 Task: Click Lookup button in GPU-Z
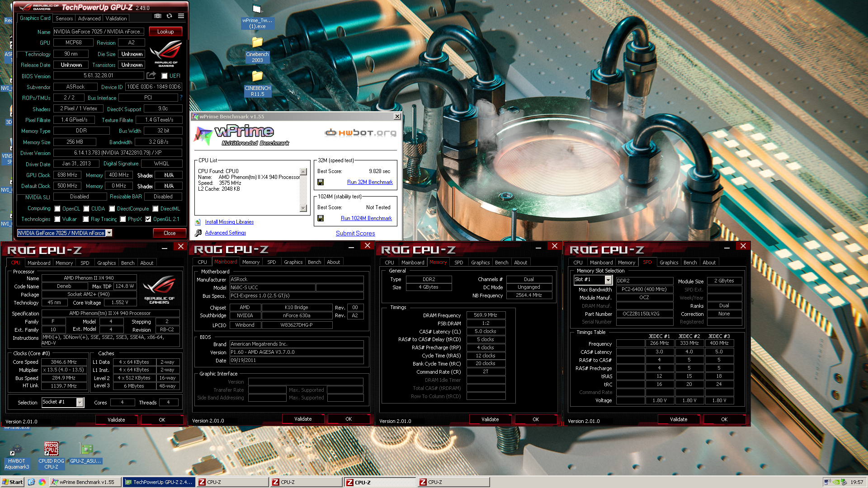point(165,32)
